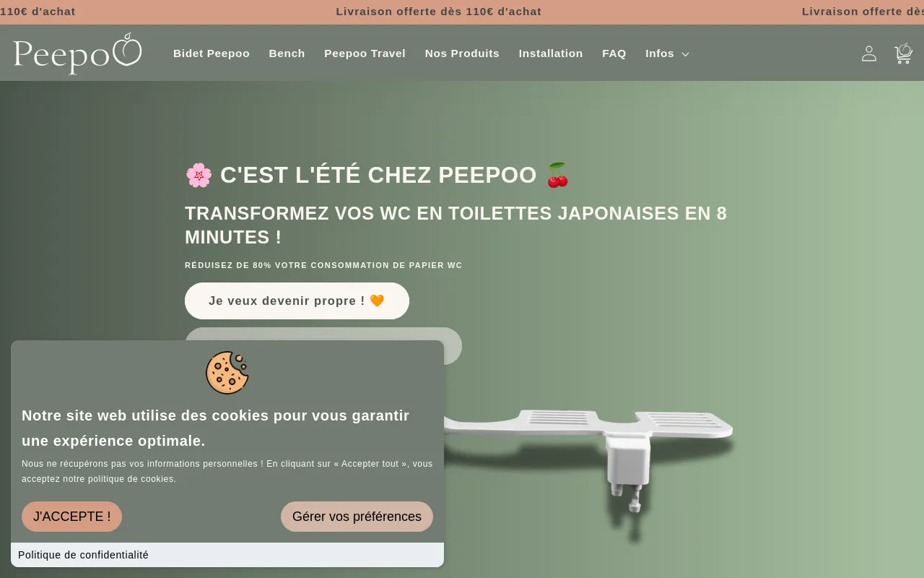Open the shopping cart icon

[x=903, y=53]
